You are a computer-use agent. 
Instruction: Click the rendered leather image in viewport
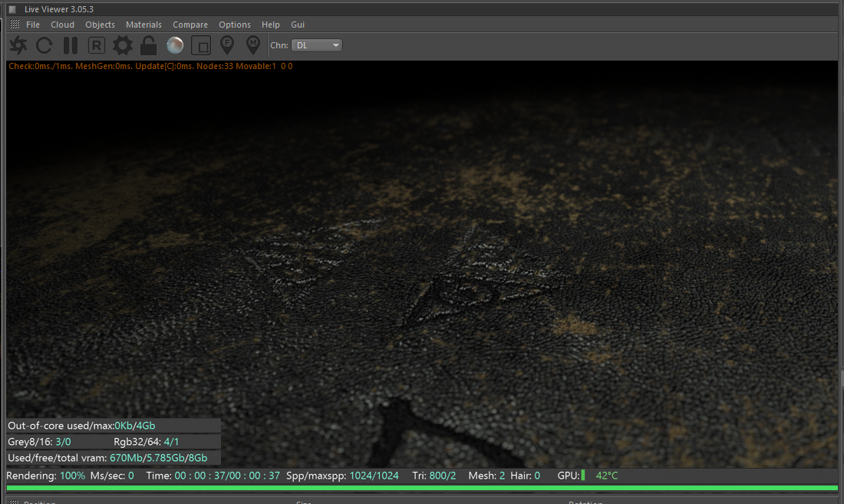[x=422, y=264]
